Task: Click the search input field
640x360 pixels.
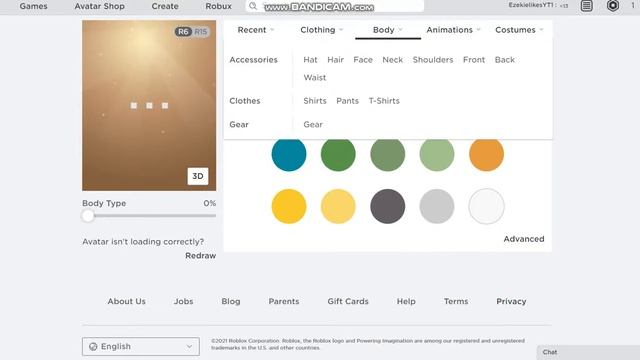Action: coord(335,6)
